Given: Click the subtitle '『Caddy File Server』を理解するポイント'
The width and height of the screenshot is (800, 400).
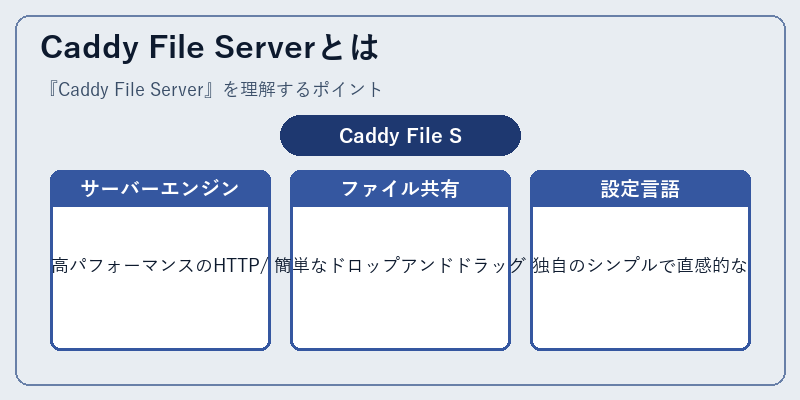Looking at the screenshot, I should pos(213,90).
